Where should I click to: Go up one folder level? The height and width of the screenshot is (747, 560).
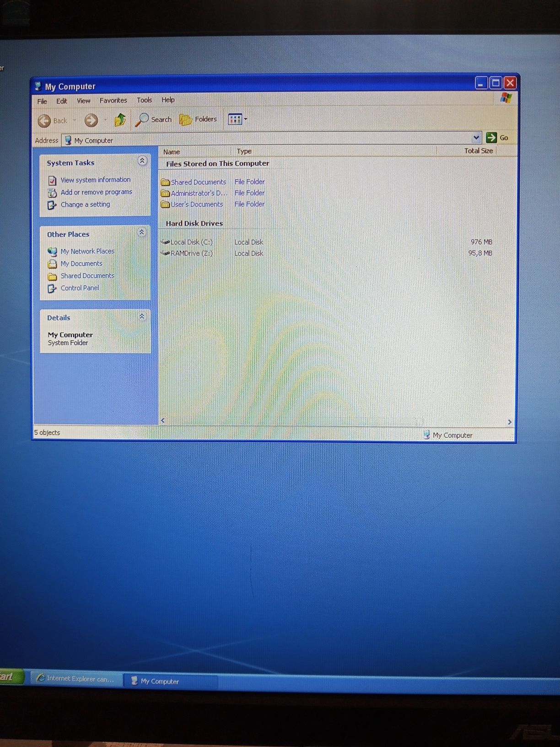[120, 120]
